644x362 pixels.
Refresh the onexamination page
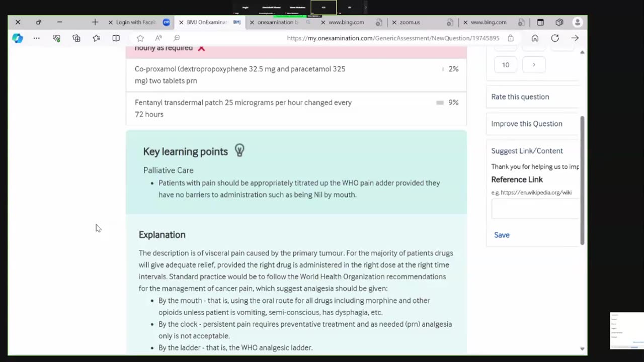click(555, 38)
